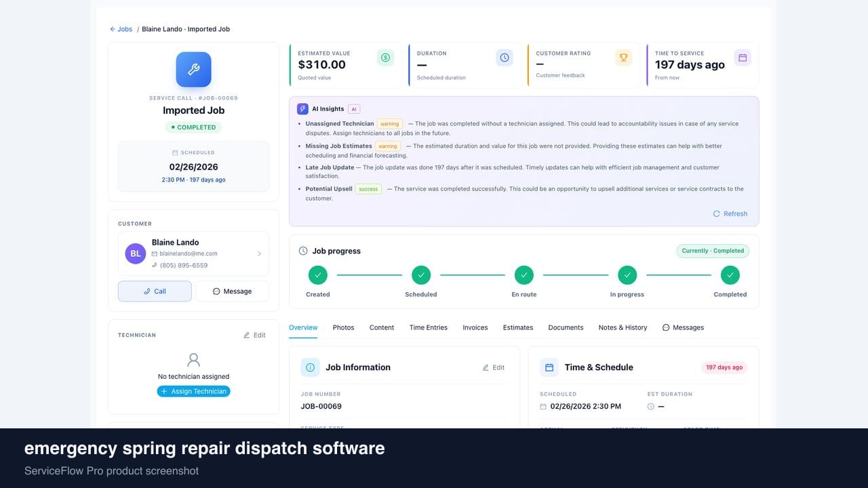Click the clock icon beside Job progress
The image size is (868, 488).
[x=303, y=251]
